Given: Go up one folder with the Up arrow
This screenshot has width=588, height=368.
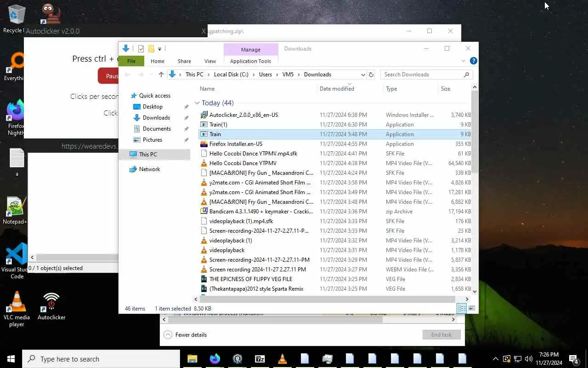Looking at the screenshot, I should 161,75.
